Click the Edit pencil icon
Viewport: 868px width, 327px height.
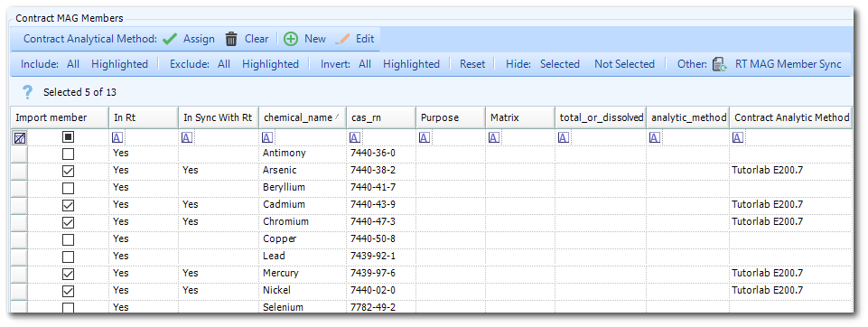(343, 39)
